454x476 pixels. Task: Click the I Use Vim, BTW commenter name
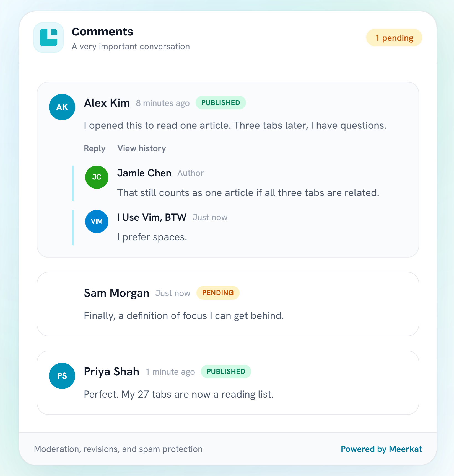coord(152,217)
